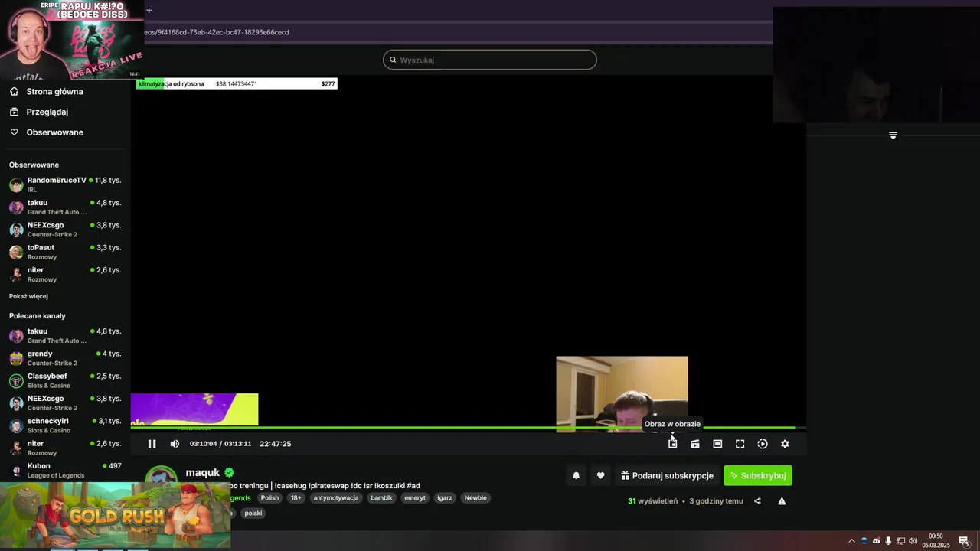Click the streamer webcam overlay in video
980x551 pixels.
click(622, 394)
